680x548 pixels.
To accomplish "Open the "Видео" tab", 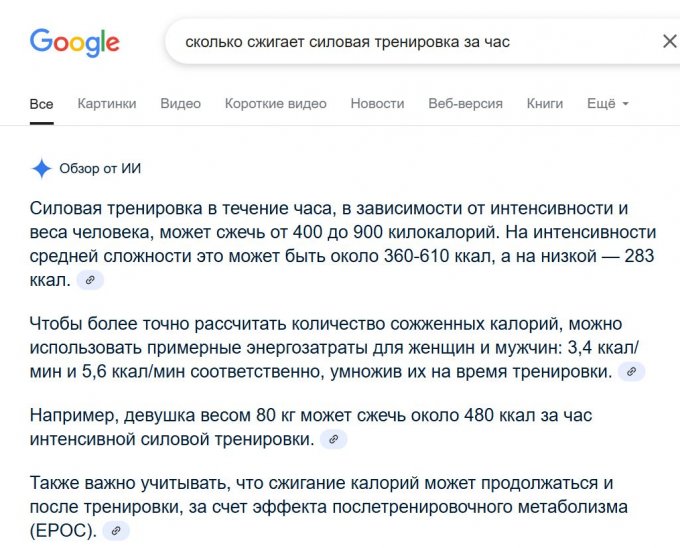I will point(180,104).
